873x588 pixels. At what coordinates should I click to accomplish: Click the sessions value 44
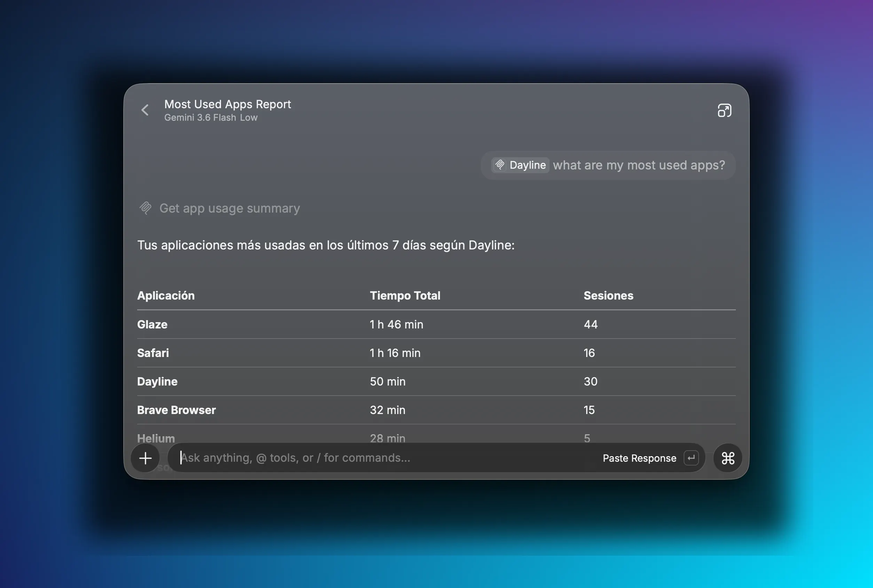590,324
